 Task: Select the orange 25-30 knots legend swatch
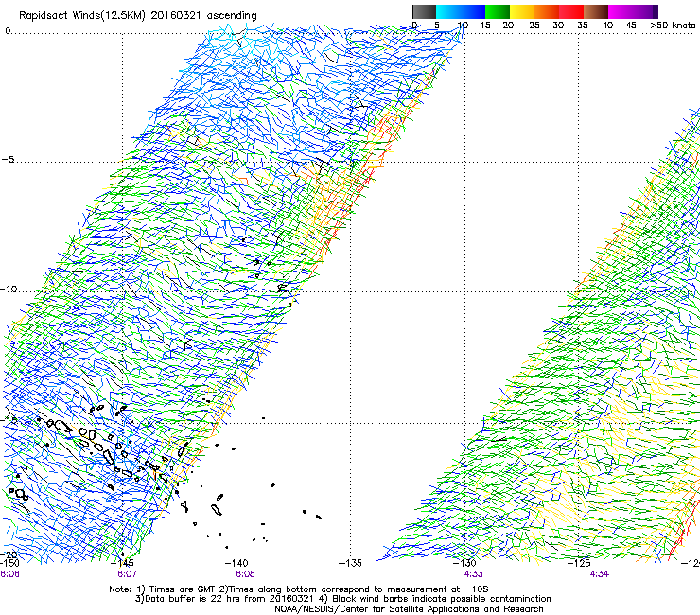547,11
